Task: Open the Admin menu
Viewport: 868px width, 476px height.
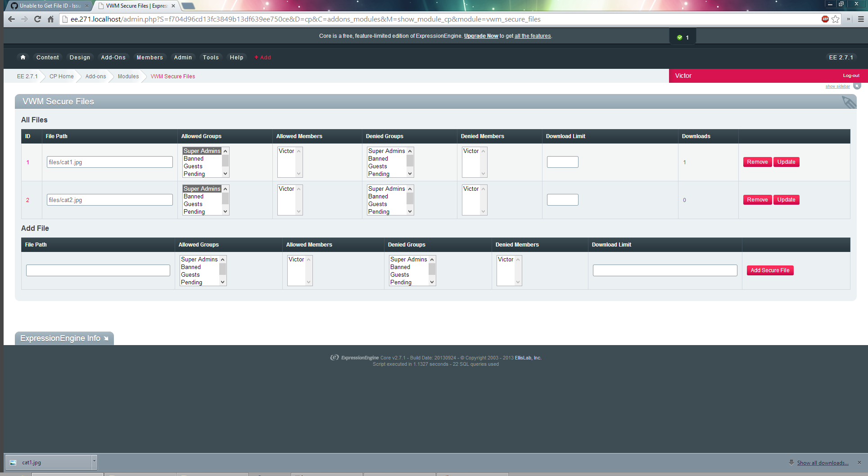Action: click(x=183, y=57)
